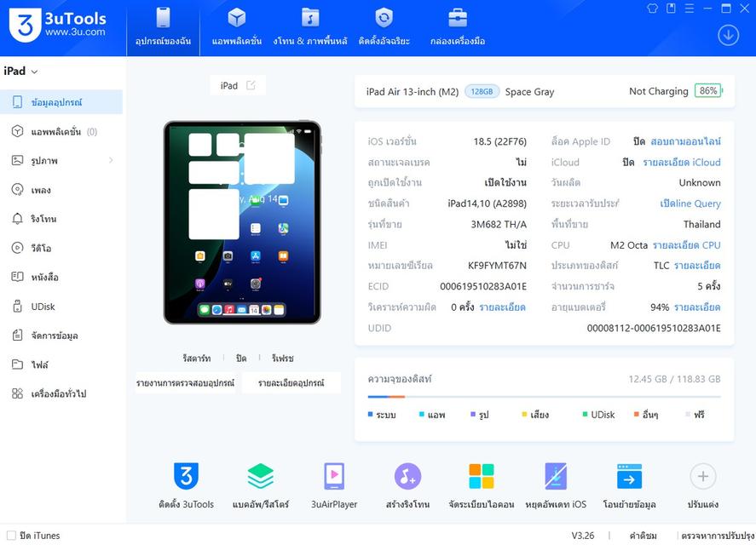Click the Others orange legend swatch
756x545 pixels.
637,414
